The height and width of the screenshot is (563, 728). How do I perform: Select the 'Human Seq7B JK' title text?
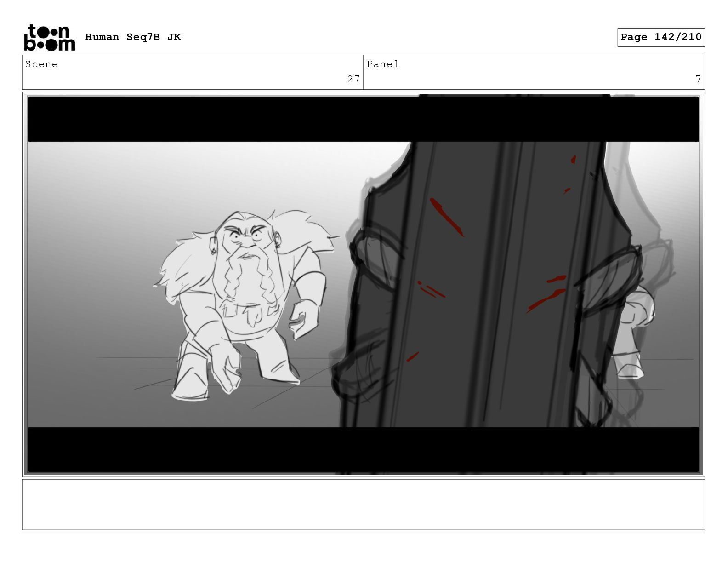pos(133,37)
